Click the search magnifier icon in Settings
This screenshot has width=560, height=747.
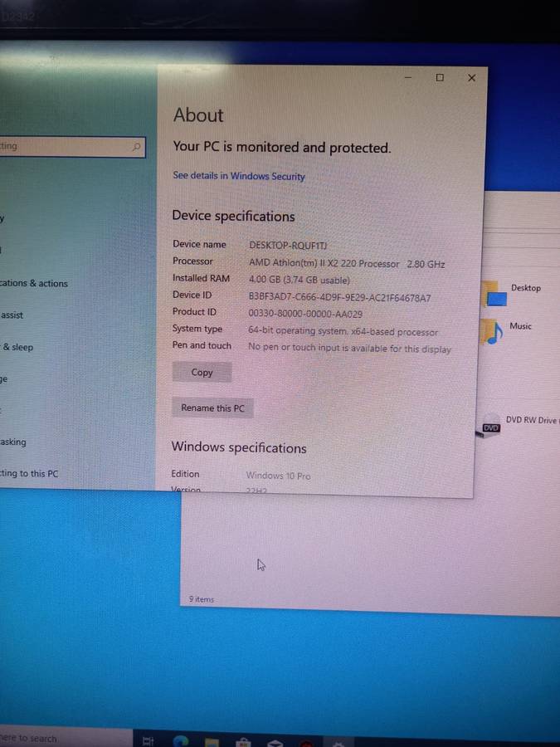click(137, 147)
